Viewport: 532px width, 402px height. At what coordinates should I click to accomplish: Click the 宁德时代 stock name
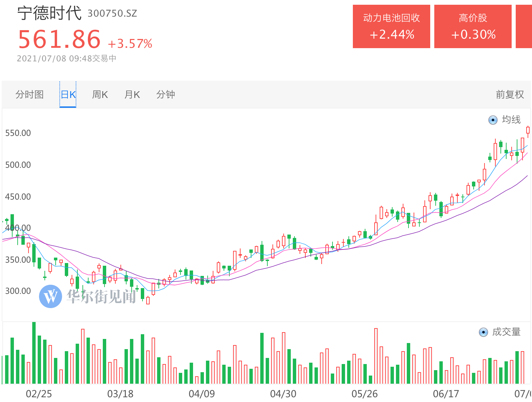50,13
